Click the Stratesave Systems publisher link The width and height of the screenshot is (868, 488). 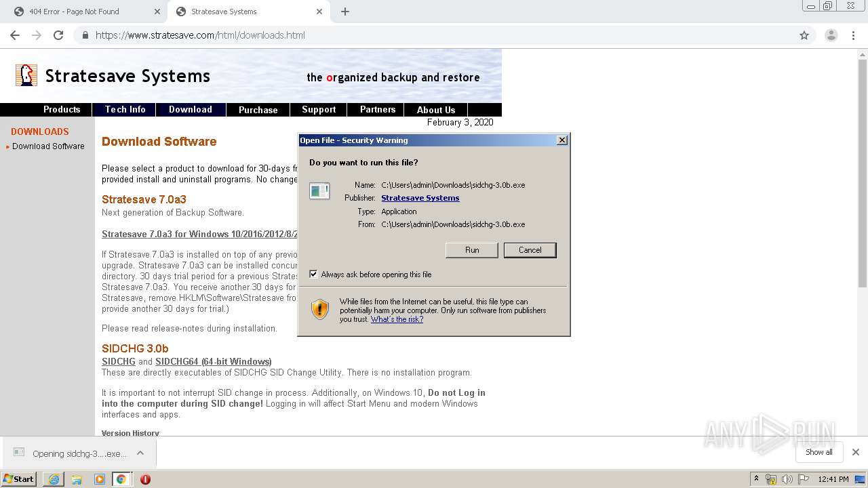click(420, 198)
